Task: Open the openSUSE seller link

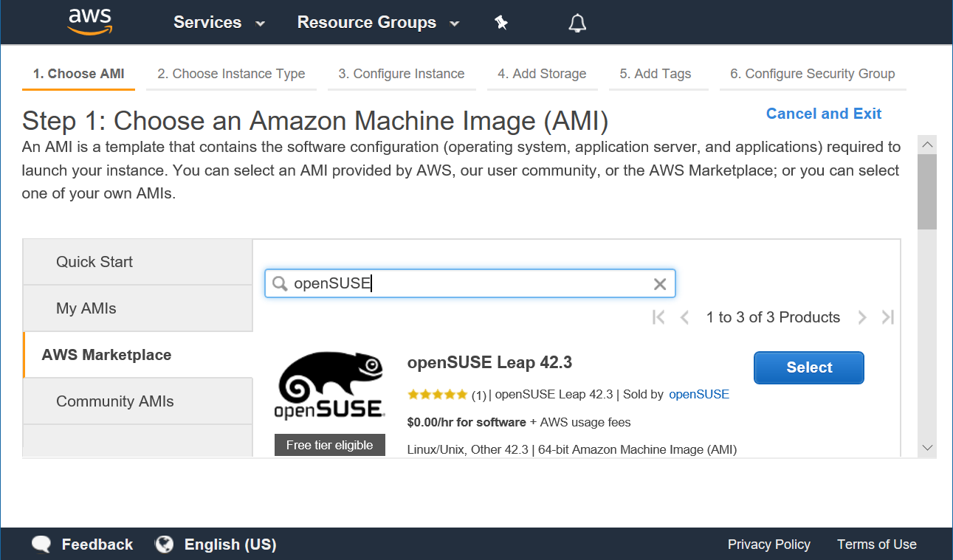Action: pos(699,394)
